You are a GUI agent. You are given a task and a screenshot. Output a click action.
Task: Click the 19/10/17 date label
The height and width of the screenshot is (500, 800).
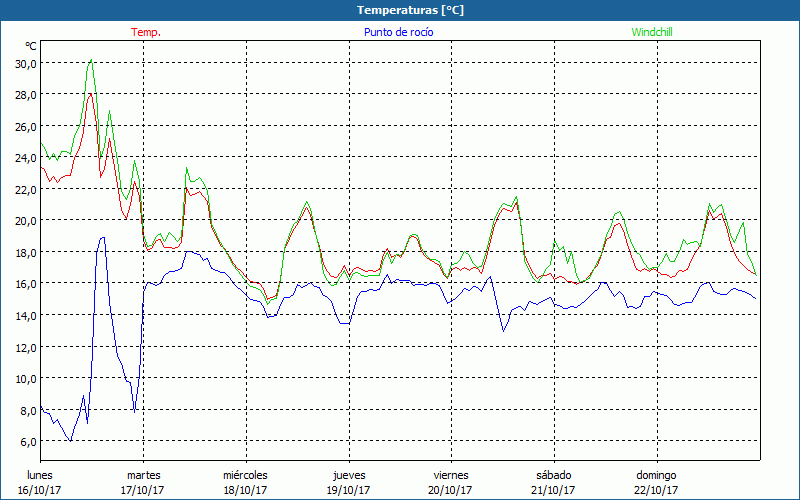click(x=348, y=490)
